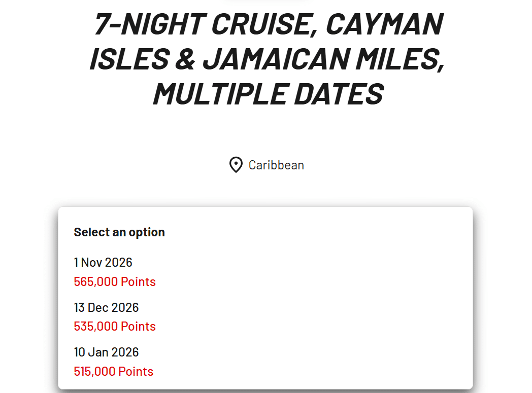Click the word 'ISLES' in the heading
The height and width of the screenshot is (393, 532).
(x=129, y=59)
